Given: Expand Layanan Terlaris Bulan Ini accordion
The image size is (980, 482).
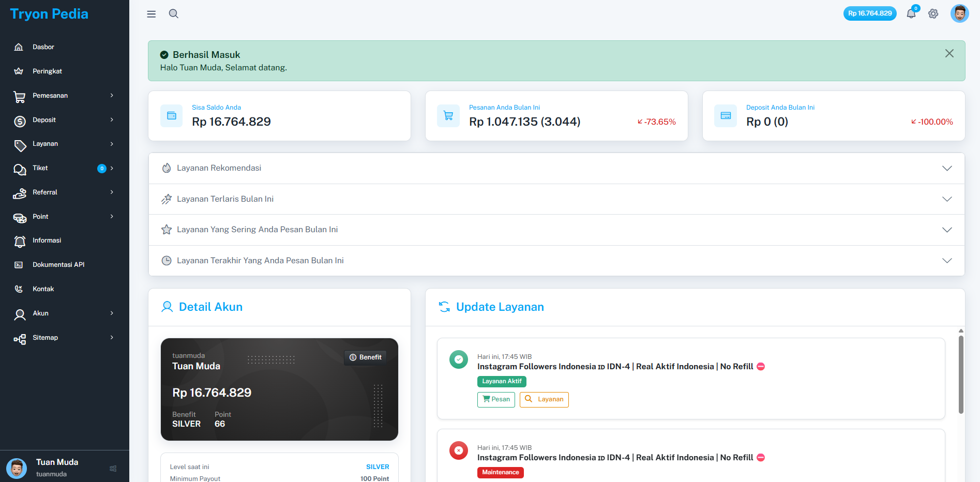Looking at the screenshot, I should 556,199.
